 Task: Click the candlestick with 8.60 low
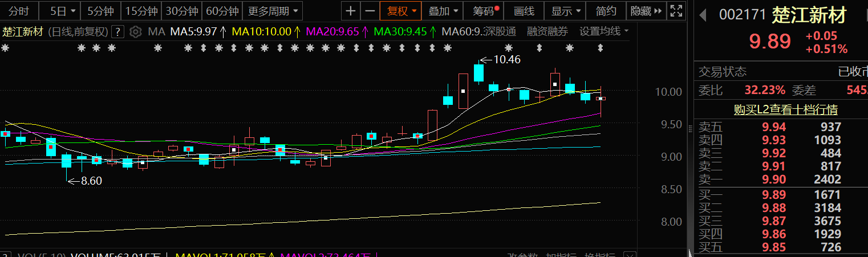pyautogui.click(x=67, y=161)
